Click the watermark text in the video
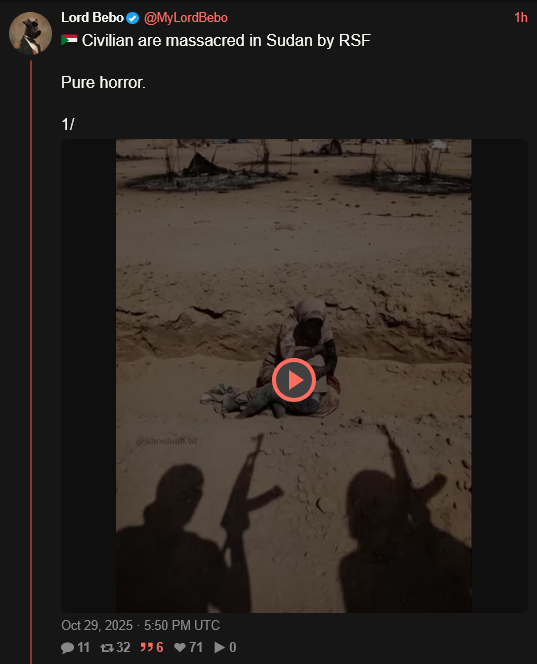This screenshot has width=537, height=664. (x=166, y=441)
